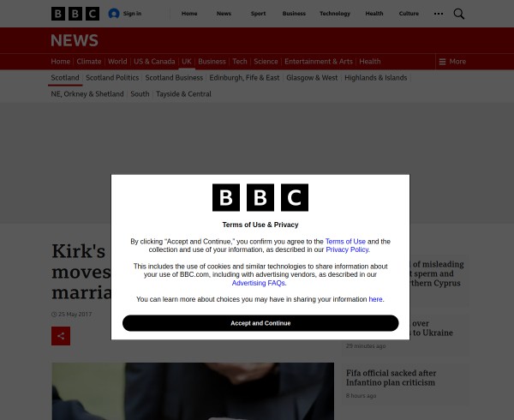Select Entertainment & Arts in news bar
The height and width of the screenshot is (420, 514).
[319, 62]
